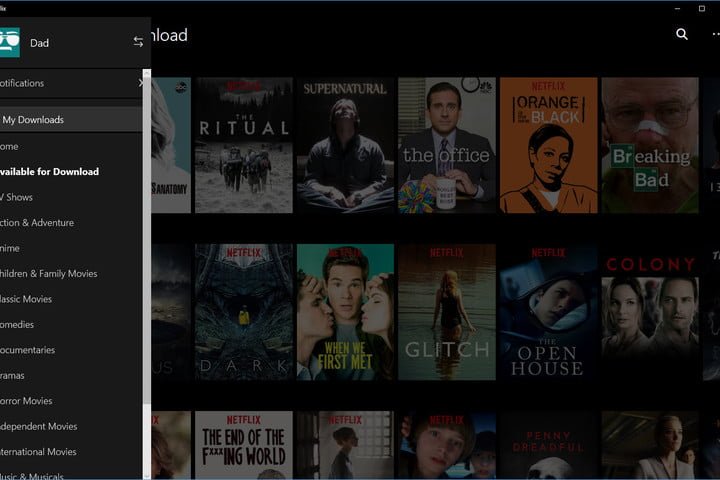720x480 pixels.
Task: Open My Downloads in sidebar
Action: pyautogui.click(x=71, y=119)
